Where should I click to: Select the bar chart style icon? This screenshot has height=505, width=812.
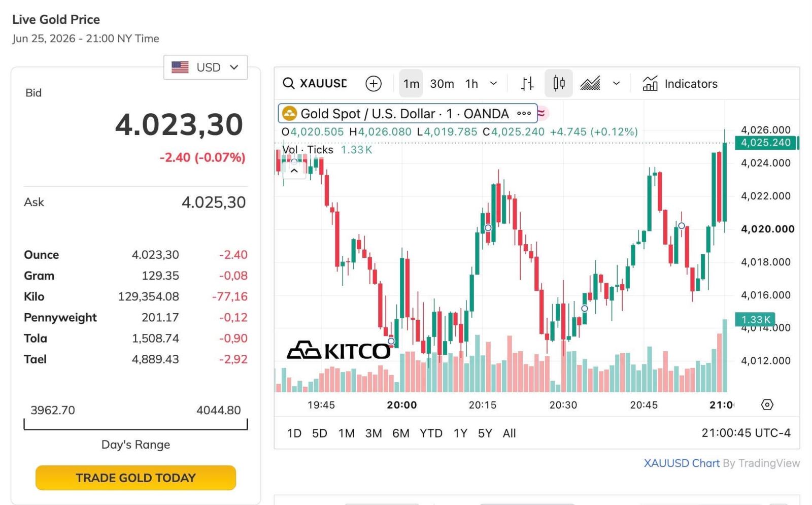click(527, 83)
